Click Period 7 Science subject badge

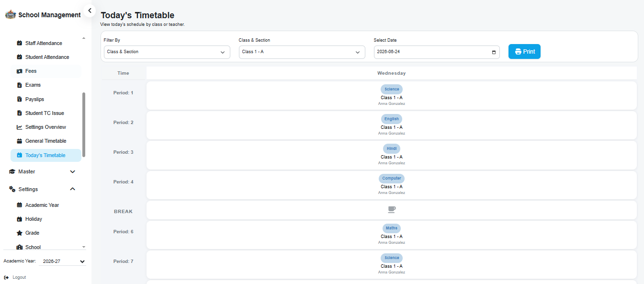pos(392,258)
